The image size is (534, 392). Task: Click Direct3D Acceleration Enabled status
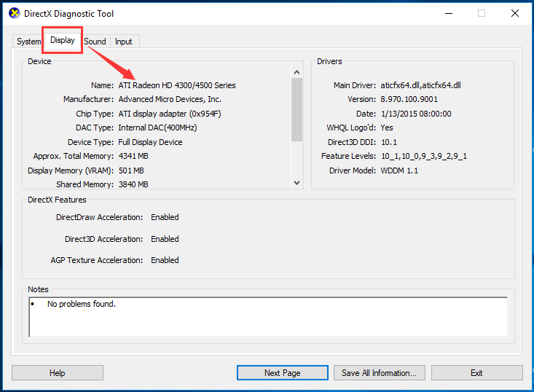[165, 239]
